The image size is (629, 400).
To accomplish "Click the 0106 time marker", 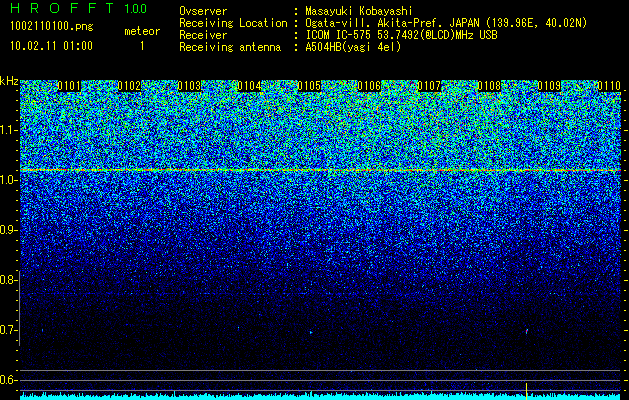I will (x=369, y=86).
